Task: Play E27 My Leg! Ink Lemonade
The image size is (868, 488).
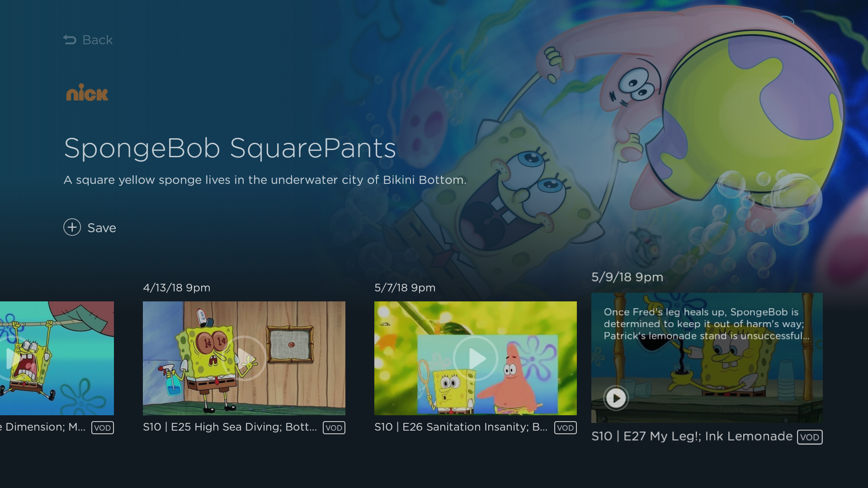Action: 616,398
